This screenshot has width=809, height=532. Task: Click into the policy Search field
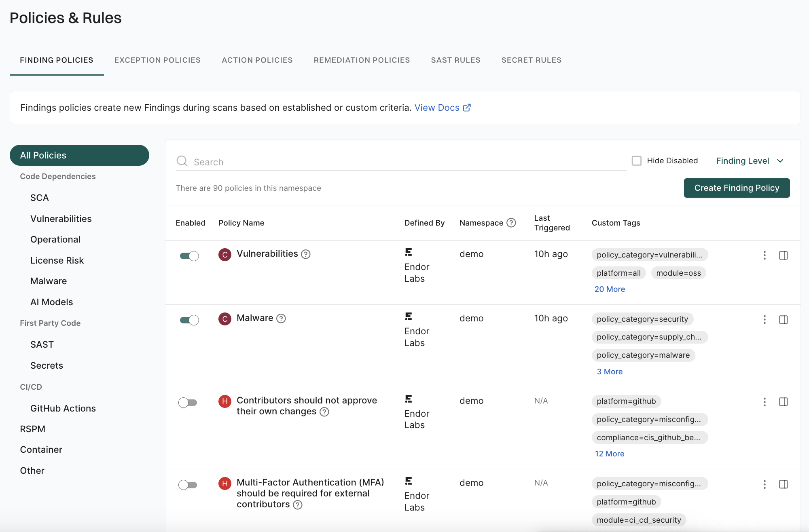click(x=404, y=162)
